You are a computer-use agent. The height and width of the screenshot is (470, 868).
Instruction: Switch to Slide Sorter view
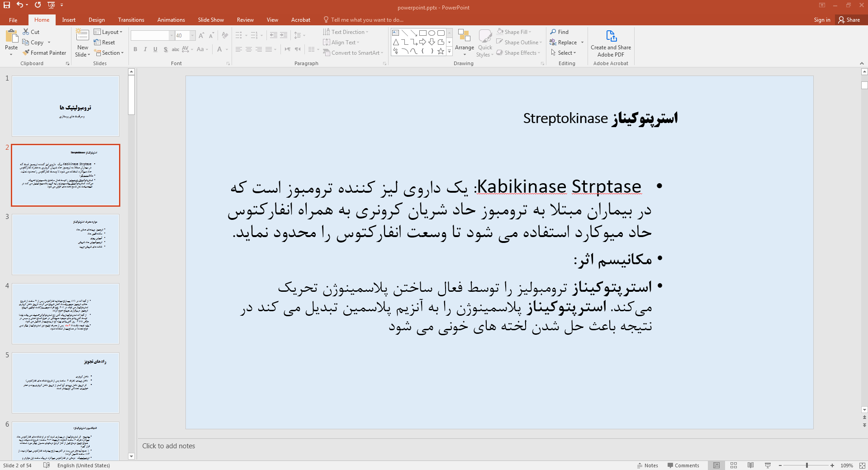pos(734,465)
